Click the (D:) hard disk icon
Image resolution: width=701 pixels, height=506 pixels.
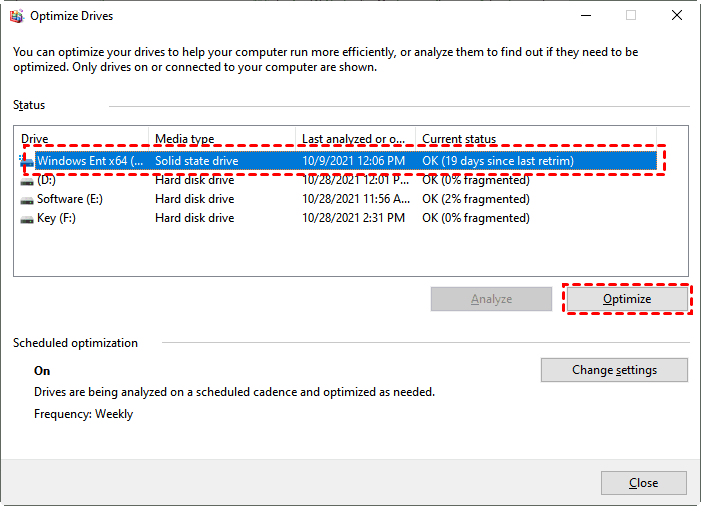[x=27, y=180]
